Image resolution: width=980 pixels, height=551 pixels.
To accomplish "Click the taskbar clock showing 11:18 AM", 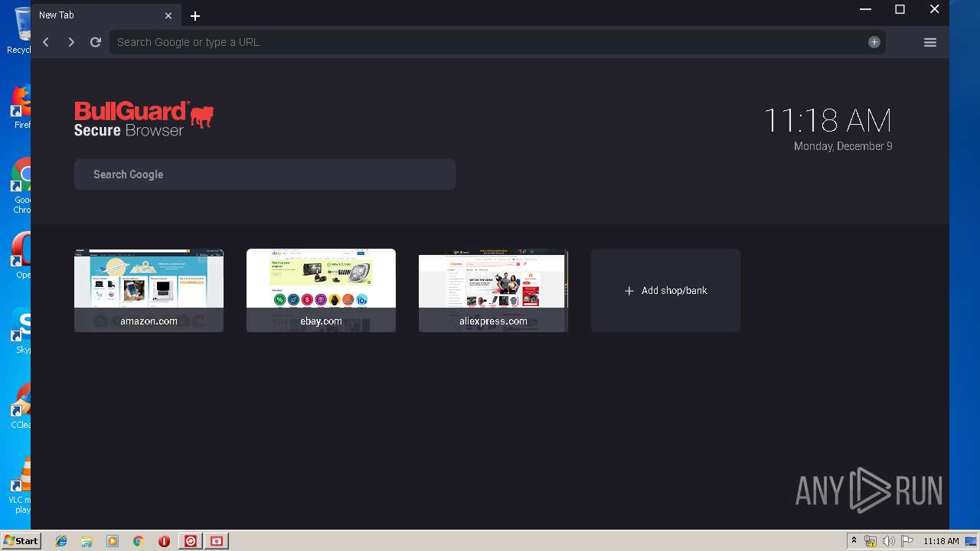I will click(941, 541).
